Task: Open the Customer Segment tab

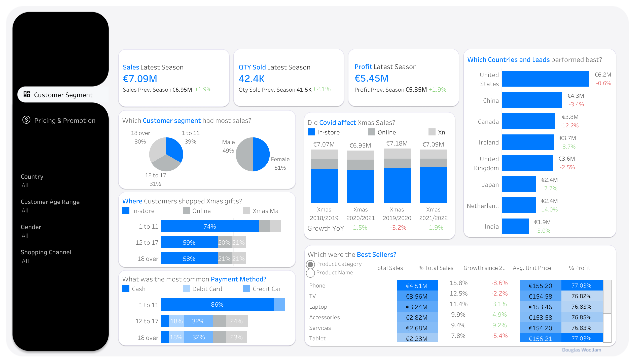Action: point(63,95)
